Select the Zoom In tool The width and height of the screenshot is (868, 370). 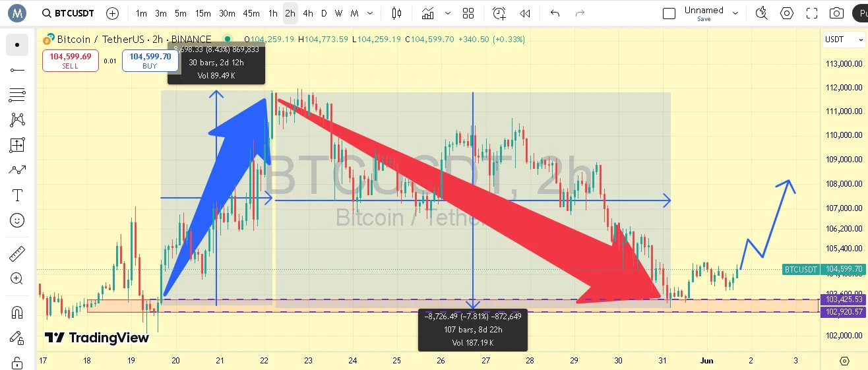tap(17, 278)
